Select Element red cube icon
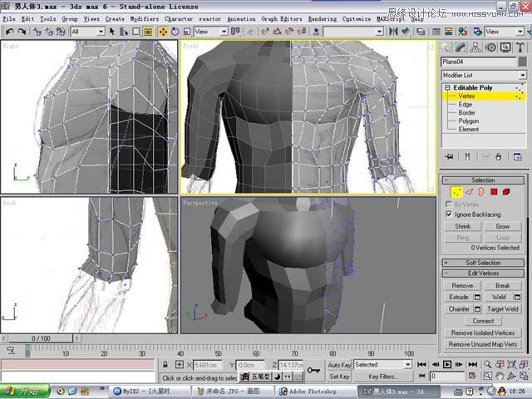Viewport: 532px width, 399px height. coord(506,192)
